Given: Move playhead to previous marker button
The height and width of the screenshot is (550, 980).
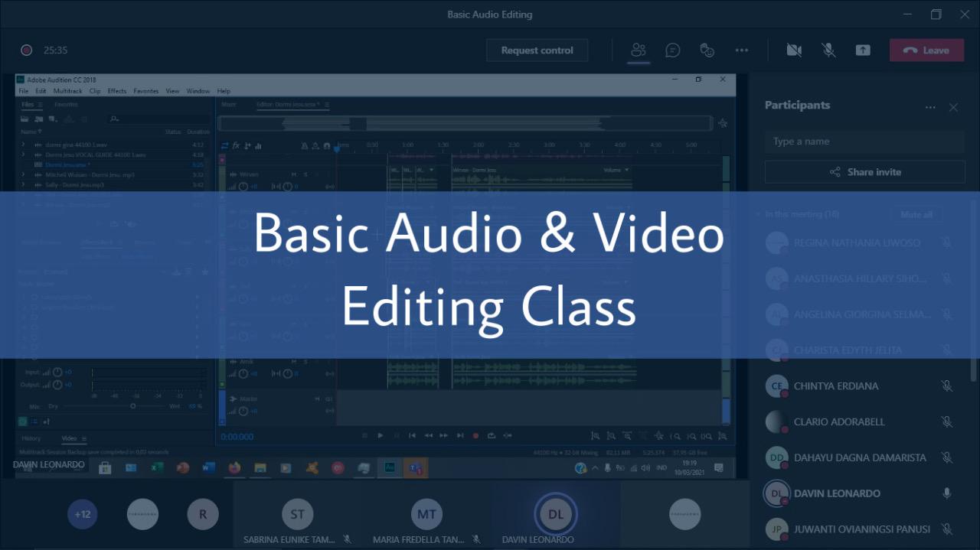Looking at the screenshot, I should pyautogui.click(x=412, y=435).
